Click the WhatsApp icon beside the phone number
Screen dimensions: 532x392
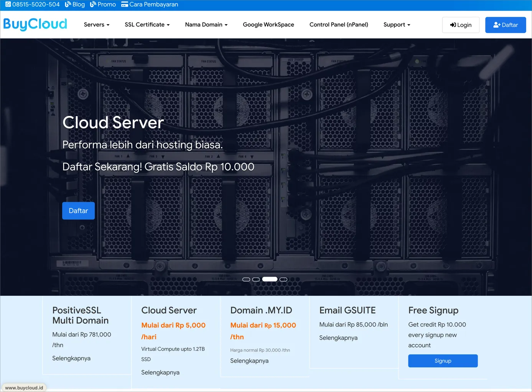tap(8, 5)
